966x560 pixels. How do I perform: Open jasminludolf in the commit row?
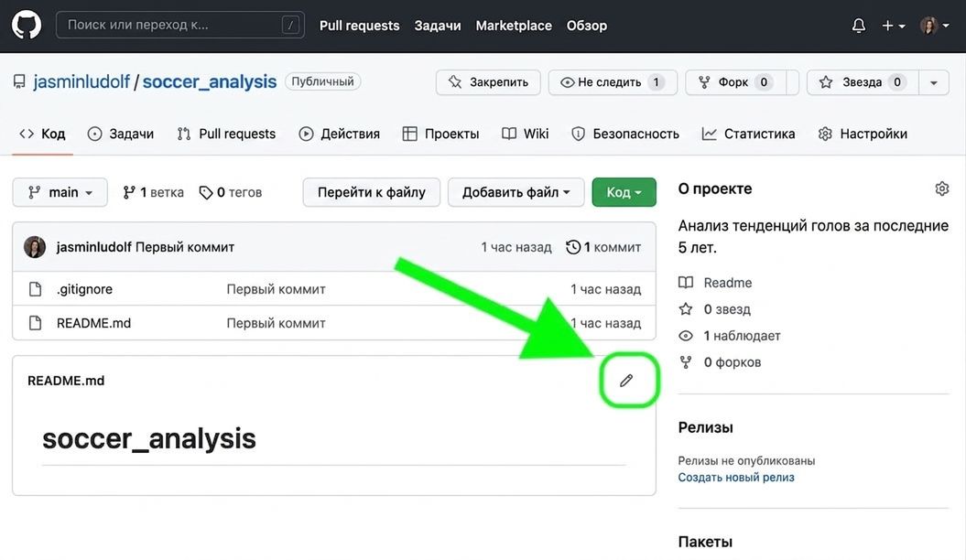click(93, 247)
